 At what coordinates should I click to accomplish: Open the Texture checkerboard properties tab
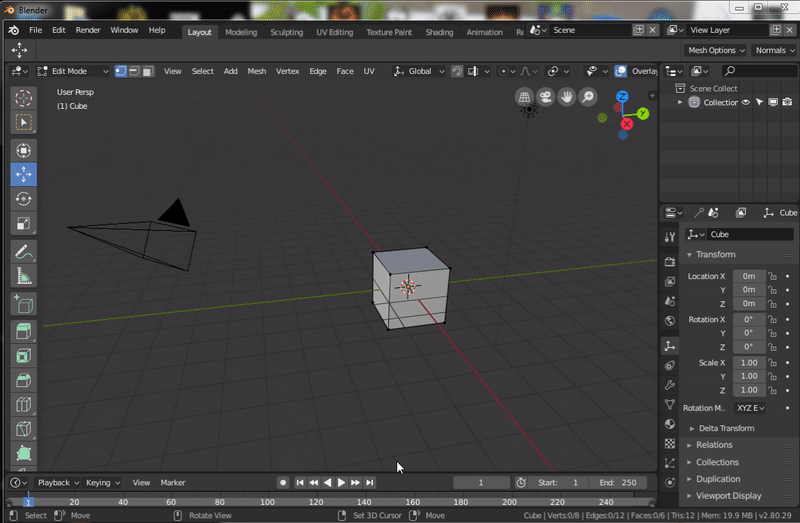pos(670,443)
